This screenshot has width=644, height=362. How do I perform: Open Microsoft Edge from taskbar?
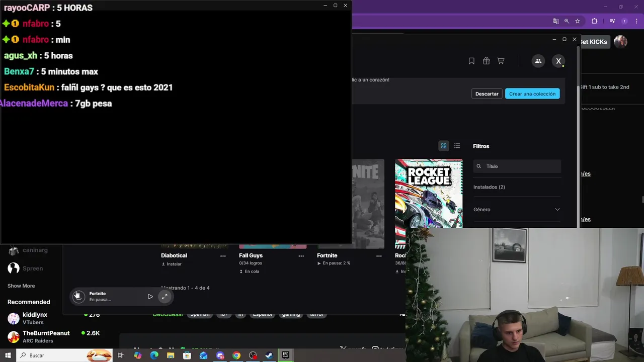154,355
